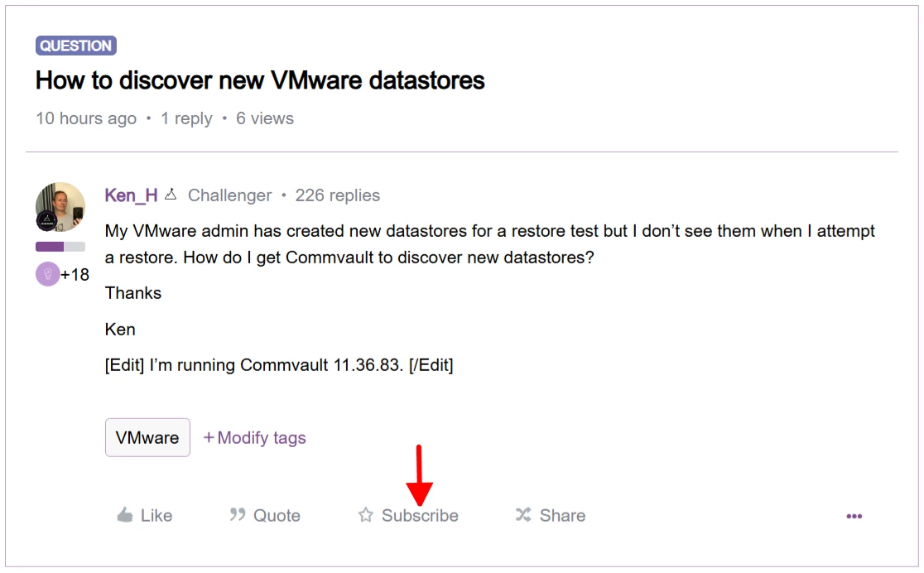Click the +18 badge count
The image size is (924, 573).
tap(75, 274)
